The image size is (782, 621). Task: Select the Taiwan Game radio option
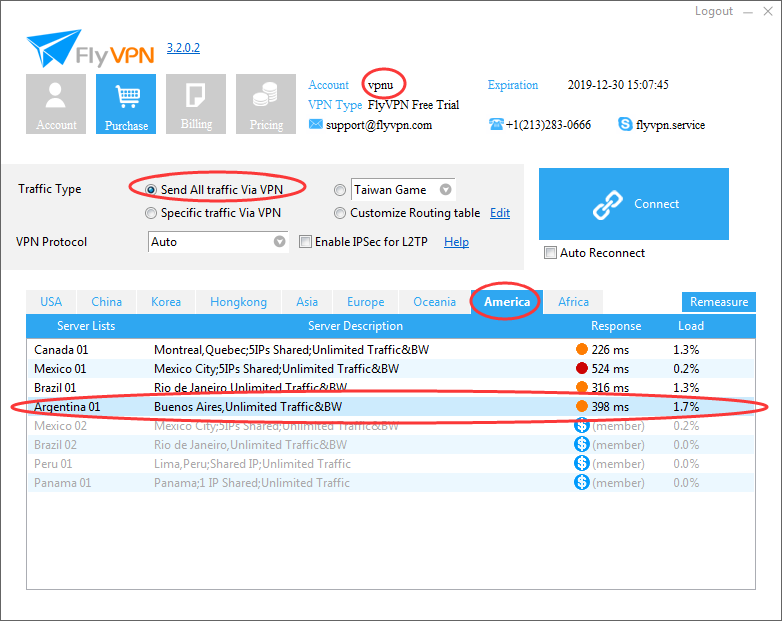tap(340, 190)
